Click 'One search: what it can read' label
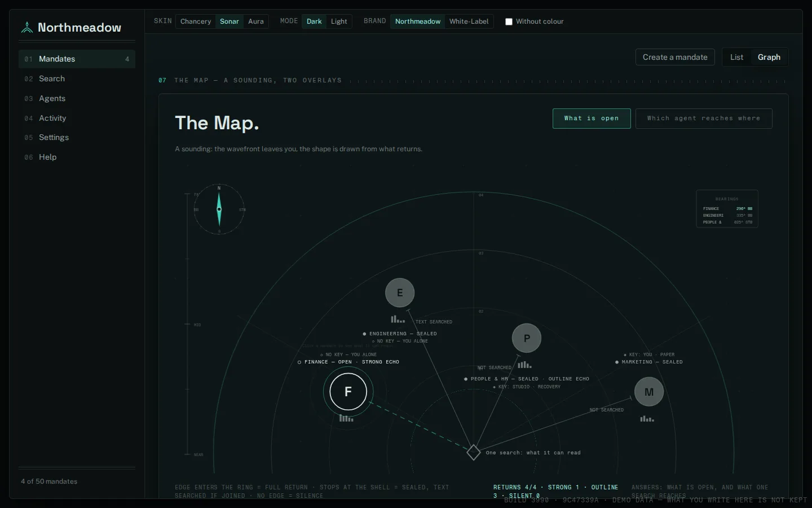The height and width of the screenshot is (508, 812). click(x=533, y=453)
